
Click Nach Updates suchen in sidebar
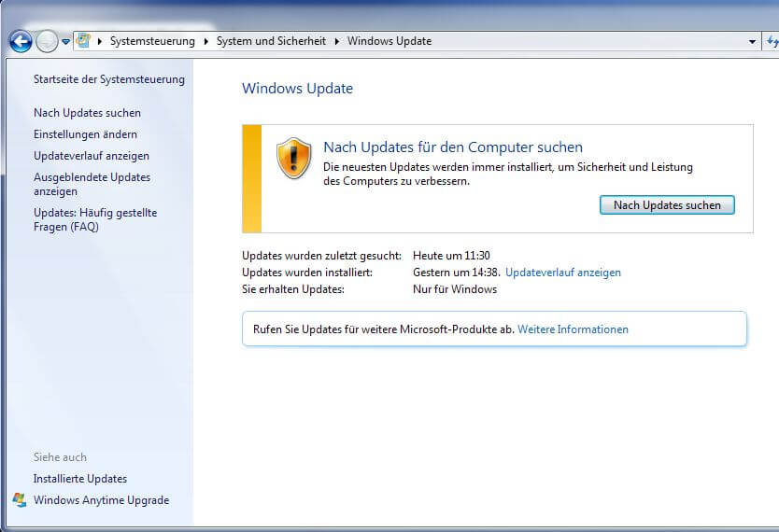(x=87, y=113)
